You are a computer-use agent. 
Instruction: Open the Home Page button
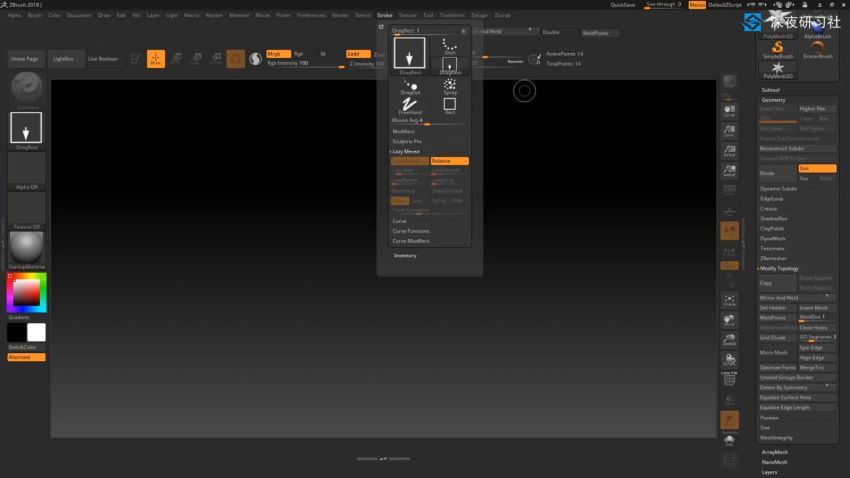pyautogui.click(x=25, y=59)
